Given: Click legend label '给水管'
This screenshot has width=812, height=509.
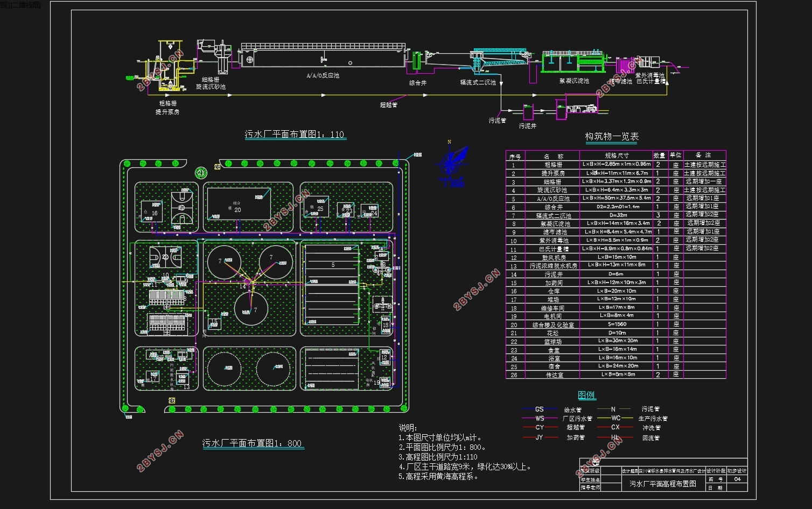Looking at the screenshot, I should tap(572, 410).
